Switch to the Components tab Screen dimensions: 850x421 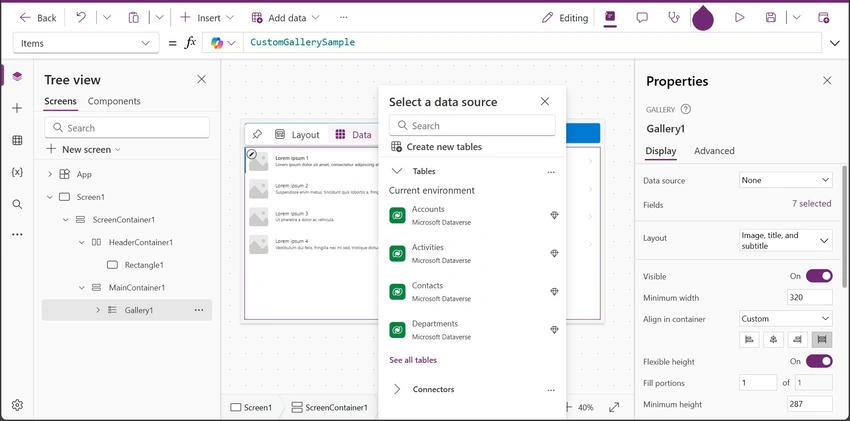click(x=114, y=101)
